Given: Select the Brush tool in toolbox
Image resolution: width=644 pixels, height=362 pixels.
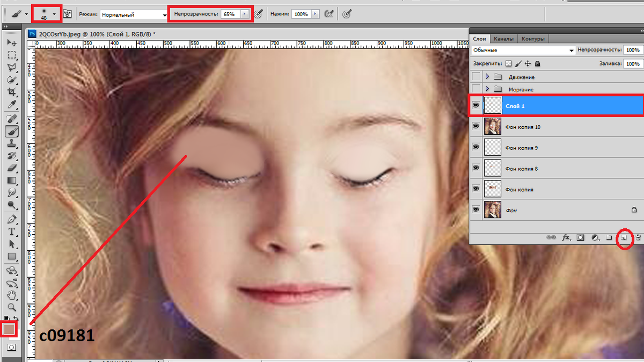Looking at the screenshot, I should click(12, 131).
